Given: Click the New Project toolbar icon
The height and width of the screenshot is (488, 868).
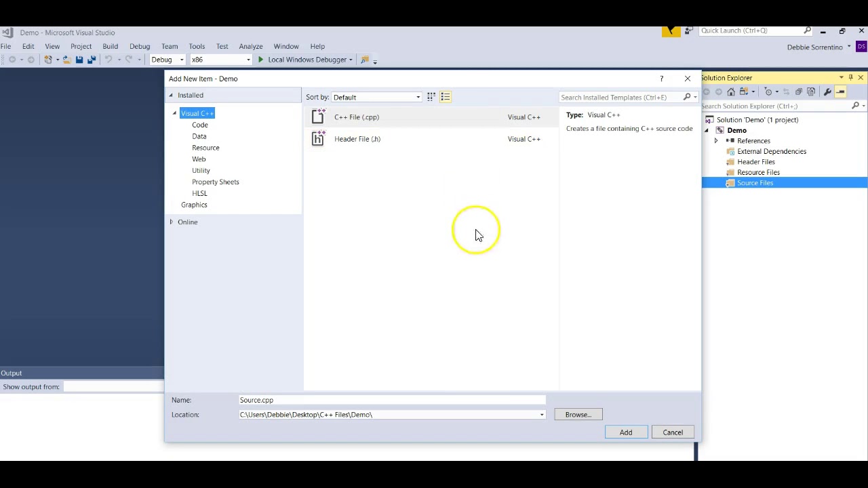Looking at the screenshot, I should click(x=49, y=60).
